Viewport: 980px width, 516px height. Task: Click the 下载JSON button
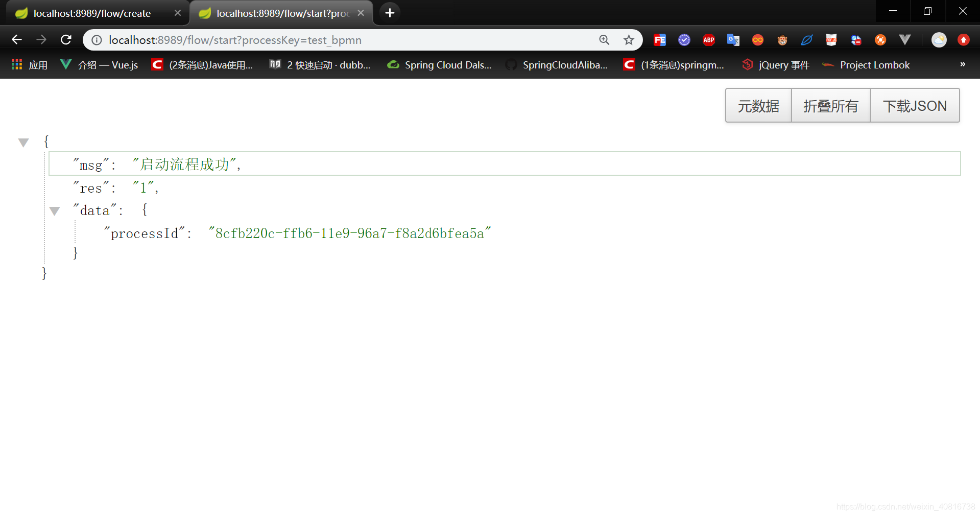pyautogui.click(x=915, y=106)
